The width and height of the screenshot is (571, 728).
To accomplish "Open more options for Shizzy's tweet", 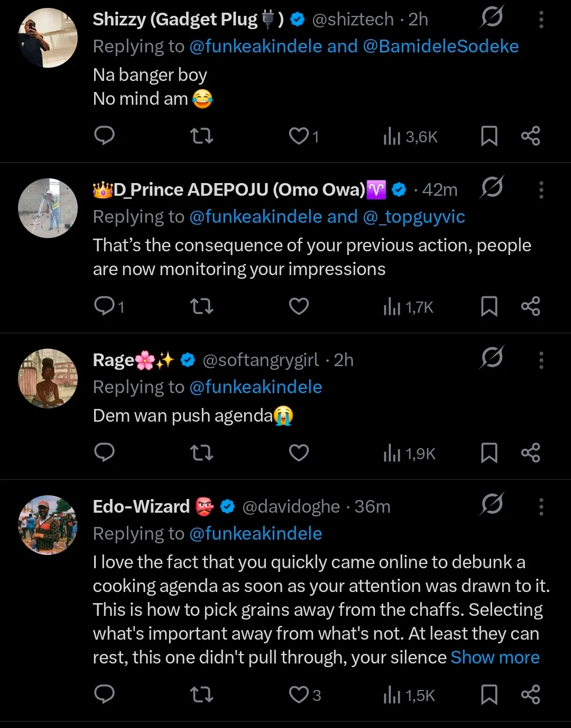I will (x=541, y=20).
